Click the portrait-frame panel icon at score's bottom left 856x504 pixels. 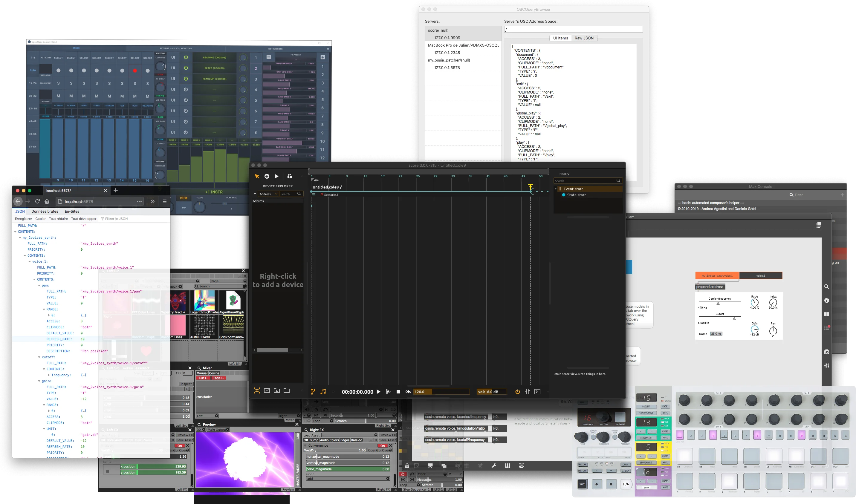[x=277, y=390]
